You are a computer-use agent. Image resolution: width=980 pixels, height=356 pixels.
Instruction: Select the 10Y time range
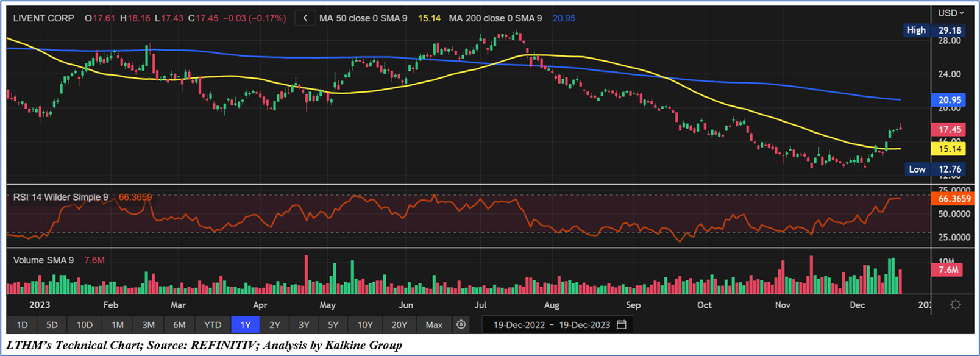365,324
